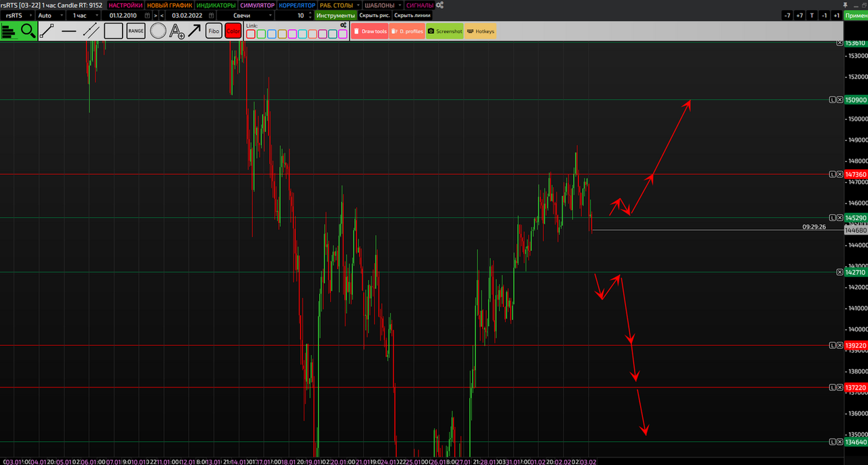Open the 1 час timeframe dropdown
This screenshot has height=465, width=868.
coord(83,15)
